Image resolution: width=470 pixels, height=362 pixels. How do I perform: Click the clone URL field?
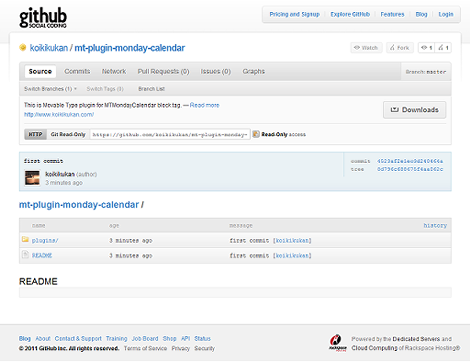pos(170,134)
